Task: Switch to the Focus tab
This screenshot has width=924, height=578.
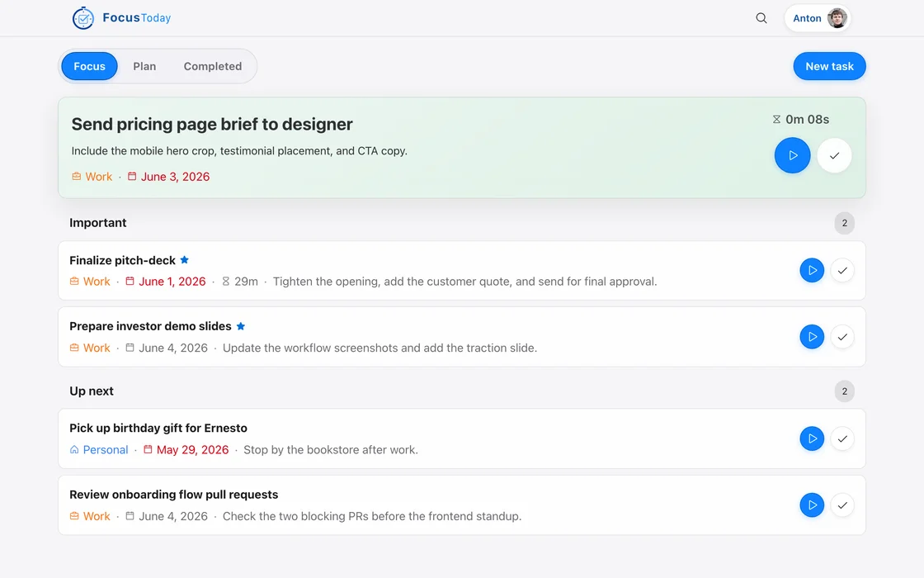Action: point(90,66)
